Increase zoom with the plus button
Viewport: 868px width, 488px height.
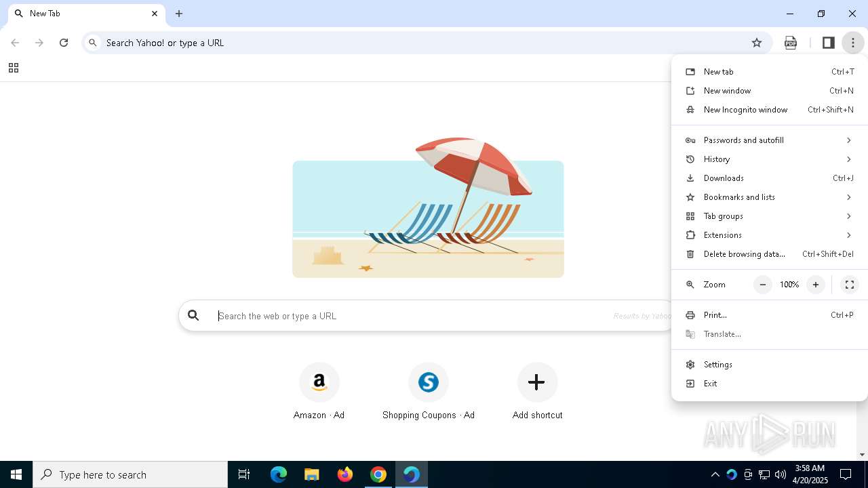[816, 285]
